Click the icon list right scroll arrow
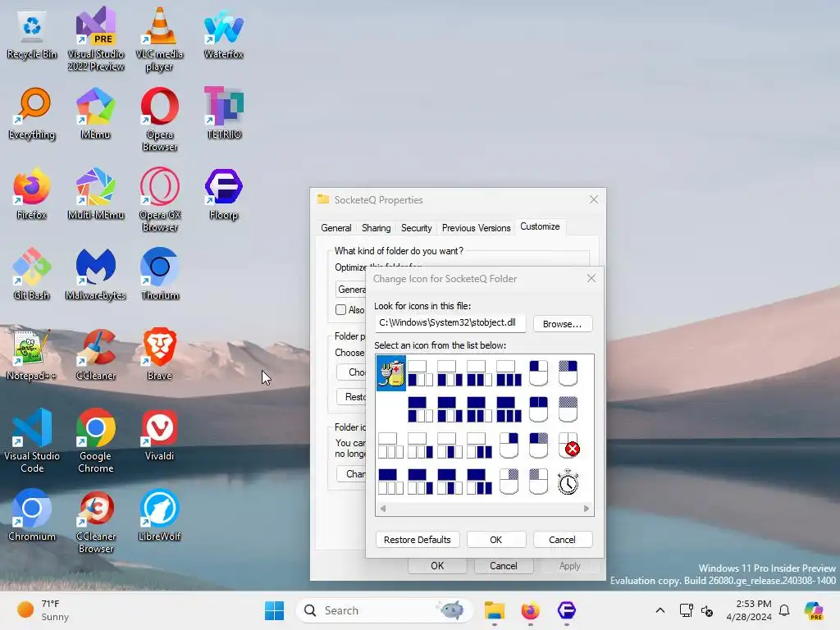The width and height of the screenshot is (840, 630). click(587, 509)
